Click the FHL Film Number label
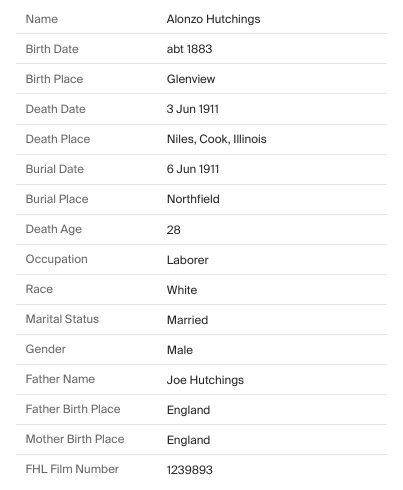403x490 pixels. 72,469
